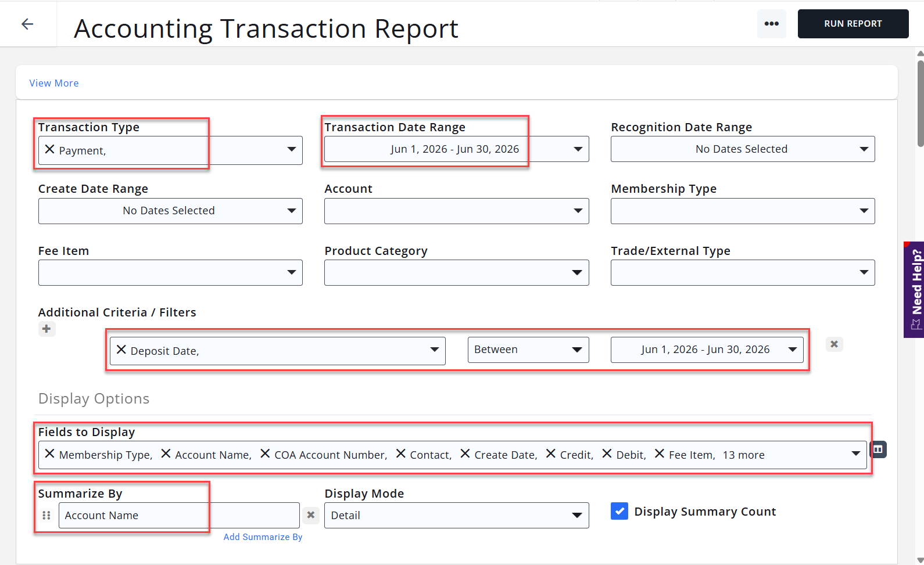Open the column chooser beside Fields to Display

pos(878,449)
